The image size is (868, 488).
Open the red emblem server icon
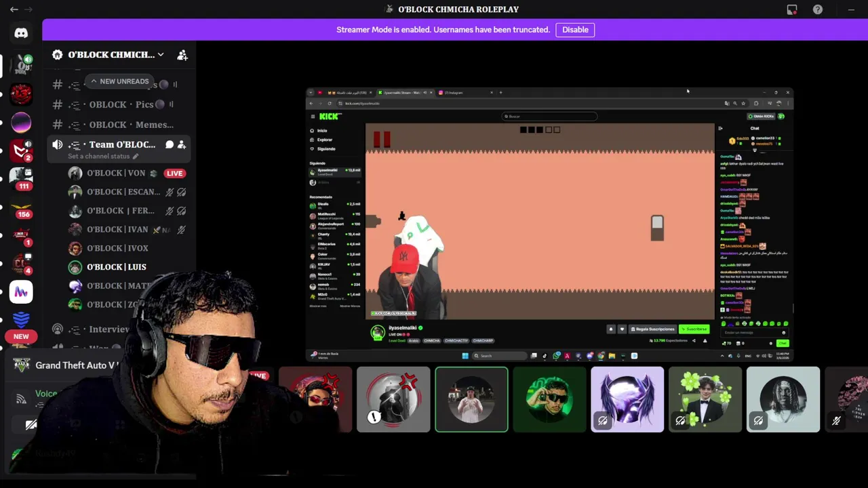tap(21, 94)
